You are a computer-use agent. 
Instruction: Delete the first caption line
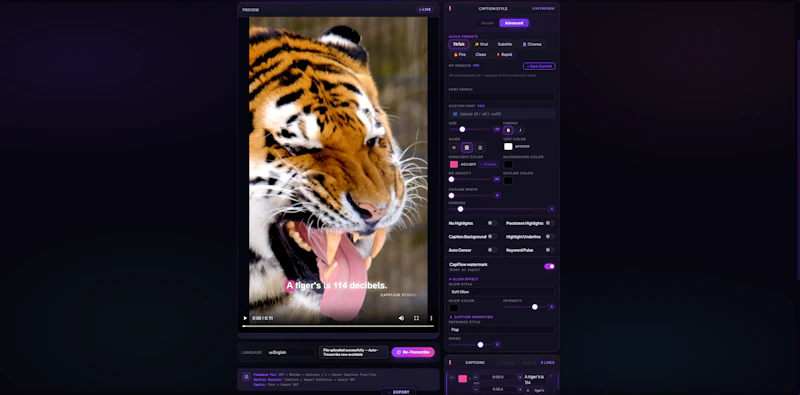[x=551, y=376]
